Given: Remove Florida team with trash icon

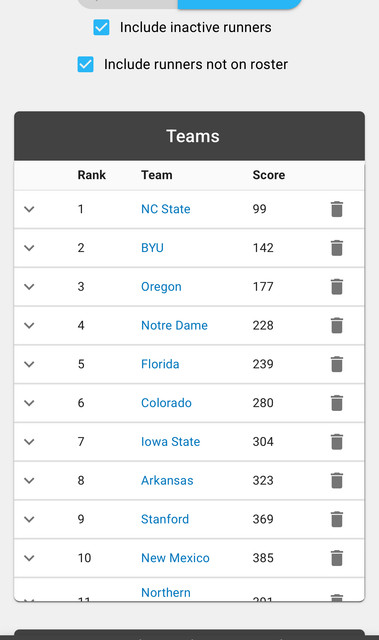Looking at the screenshot, I should click(337, 364).
